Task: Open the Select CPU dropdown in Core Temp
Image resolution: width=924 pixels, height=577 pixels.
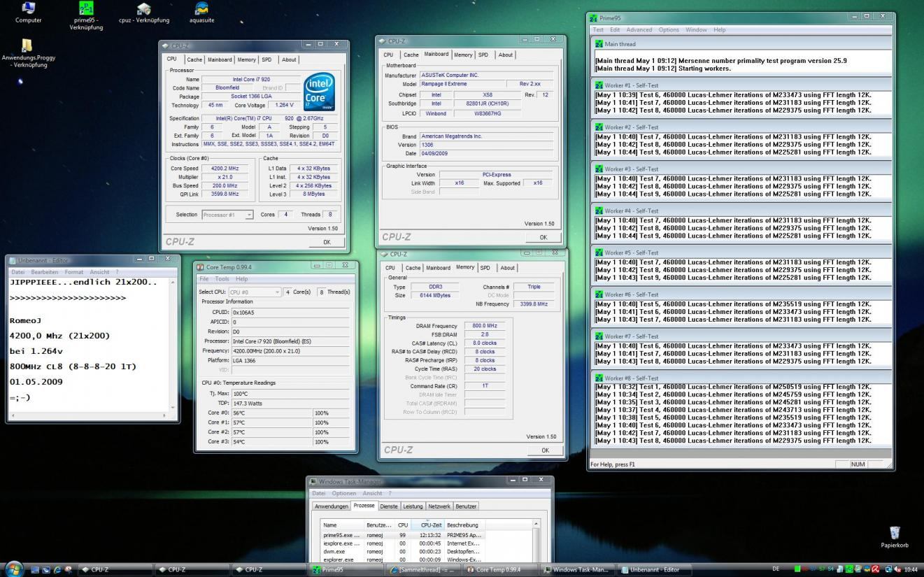Action: [x=255, y=292]
